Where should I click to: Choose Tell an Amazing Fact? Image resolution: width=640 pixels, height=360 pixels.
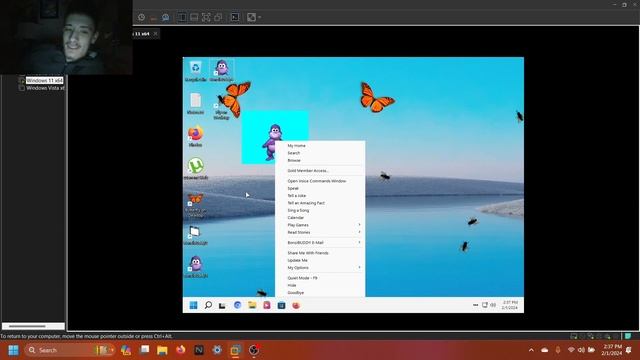pos(306,203)
